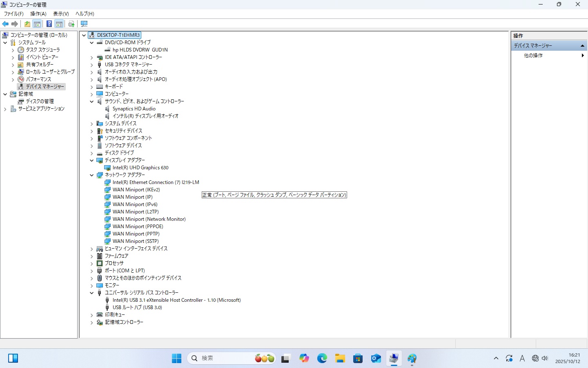588x368 pixels.
Task: Click 他の操作 in the actions pane
Action: click(x=533, y=55)
